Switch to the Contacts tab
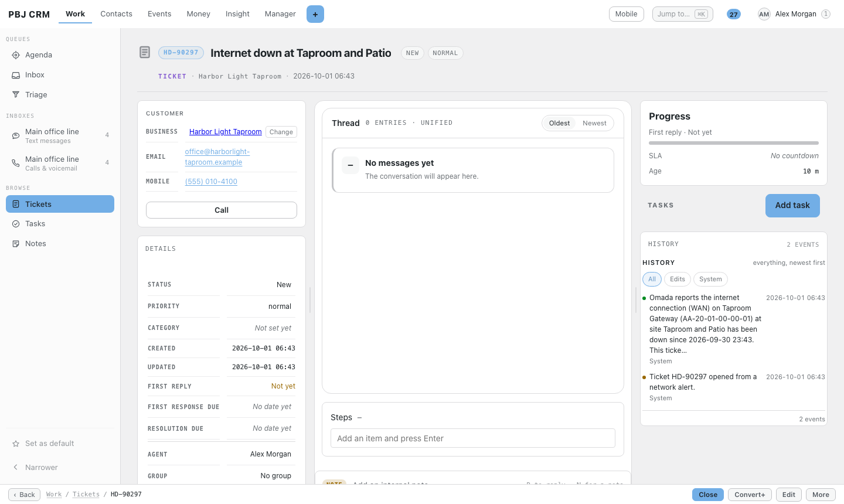 (x=117, y=14)
